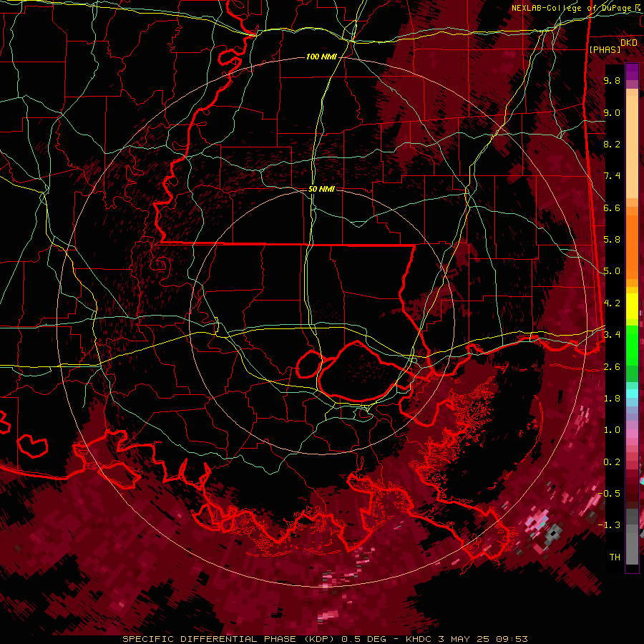Screen dimensions: 644x644
Task: Click the 09:53 timestamp
Action: 513,639
